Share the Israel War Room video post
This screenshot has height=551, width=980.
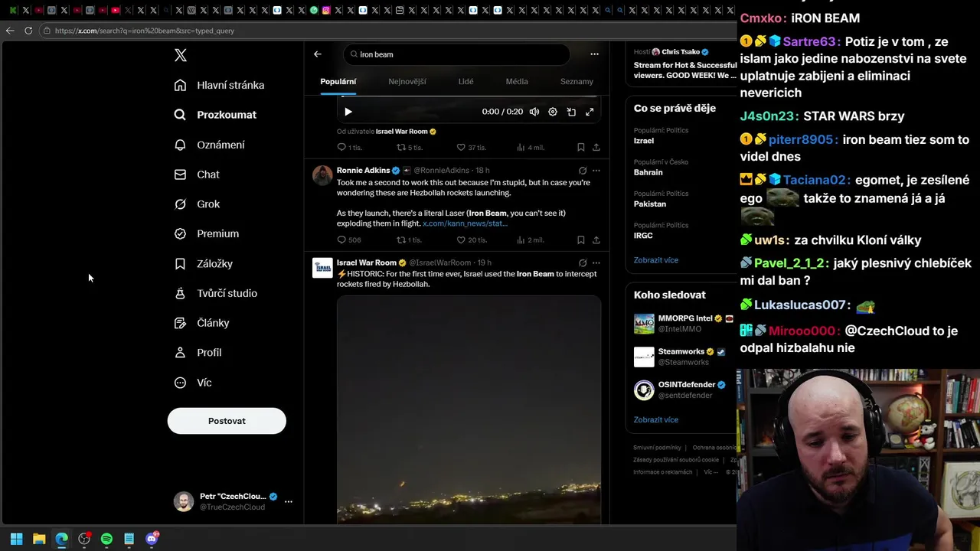point(596,147)
